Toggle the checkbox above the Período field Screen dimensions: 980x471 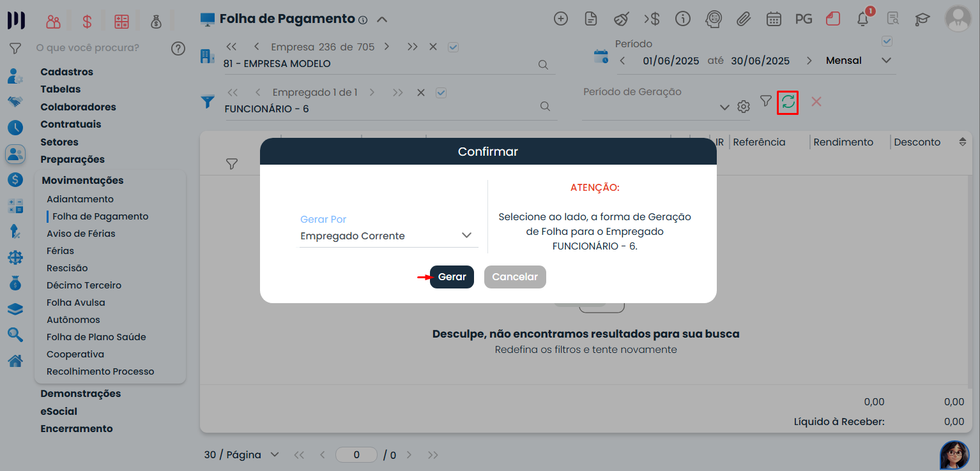[886, 41]
